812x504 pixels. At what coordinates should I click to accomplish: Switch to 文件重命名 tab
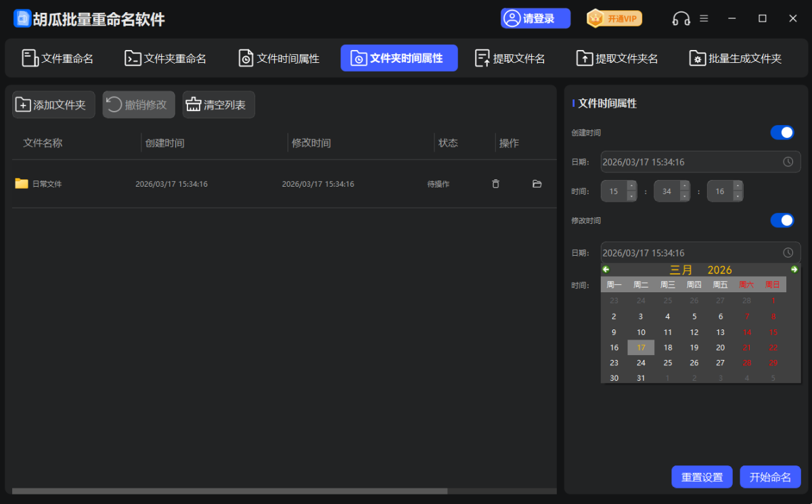click(x=58, y=58)
